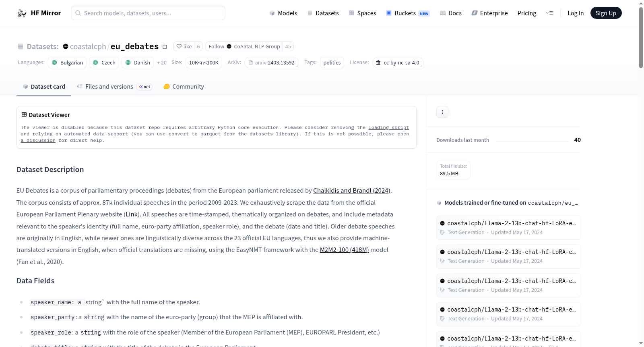Click the search models, datasets, users field

coord(148,13)
